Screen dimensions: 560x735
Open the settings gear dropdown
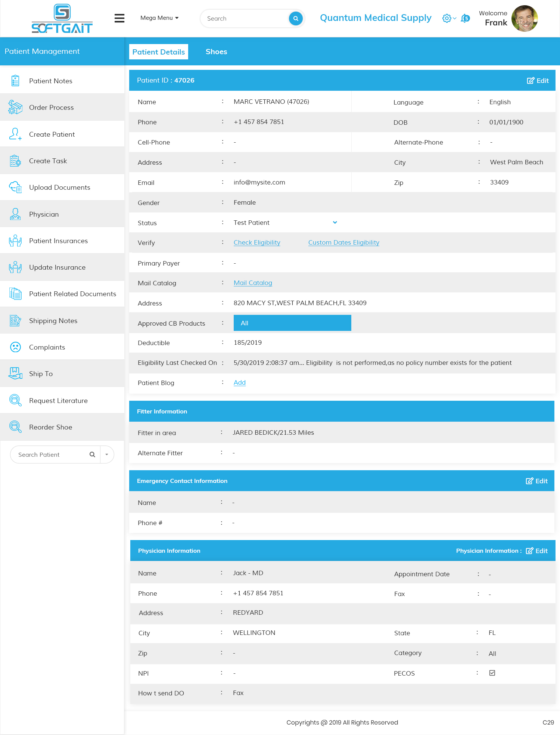click(449, 18)
